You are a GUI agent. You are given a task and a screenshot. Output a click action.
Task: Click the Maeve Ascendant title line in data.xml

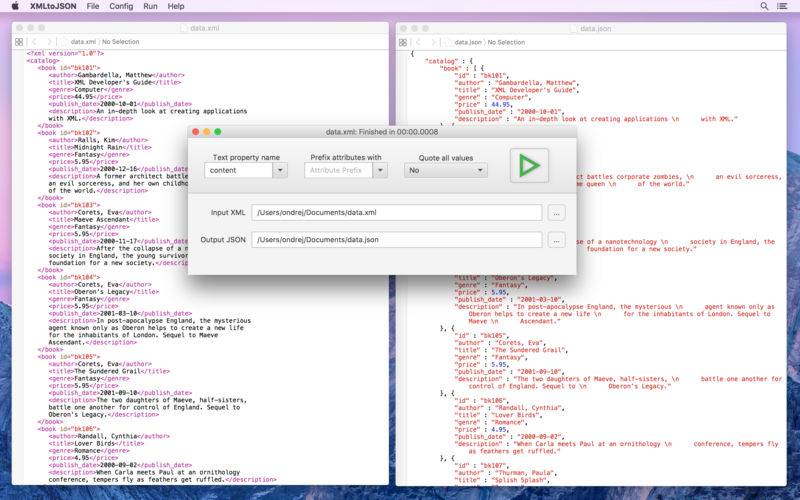pos(104,219)
